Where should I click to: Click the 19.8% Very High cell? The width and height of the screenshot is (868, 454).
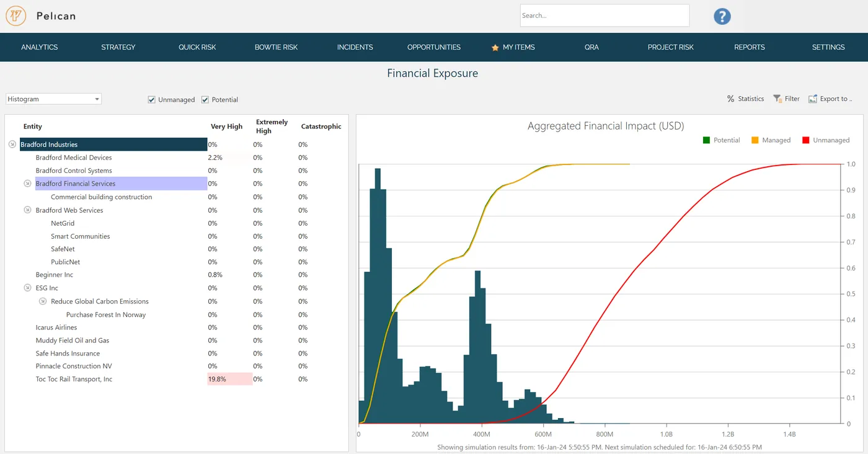coord(230,379)
